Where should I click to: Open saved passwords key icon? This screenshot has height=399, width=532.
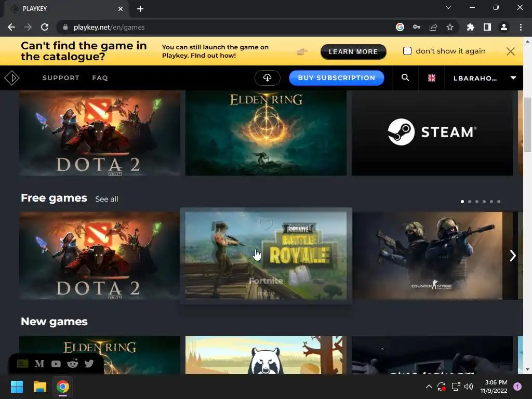click(x=417, y=27)
